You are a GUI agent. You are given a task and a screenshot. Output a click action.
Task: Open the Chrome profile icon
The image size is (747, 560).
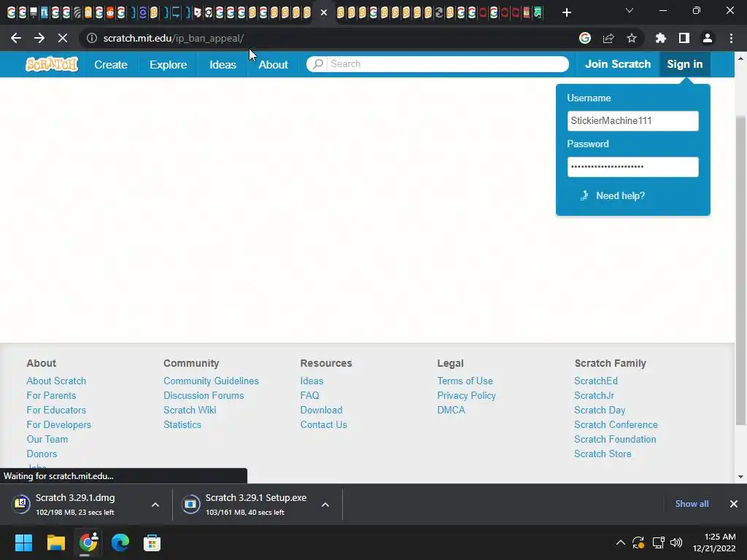coord(708,38)
